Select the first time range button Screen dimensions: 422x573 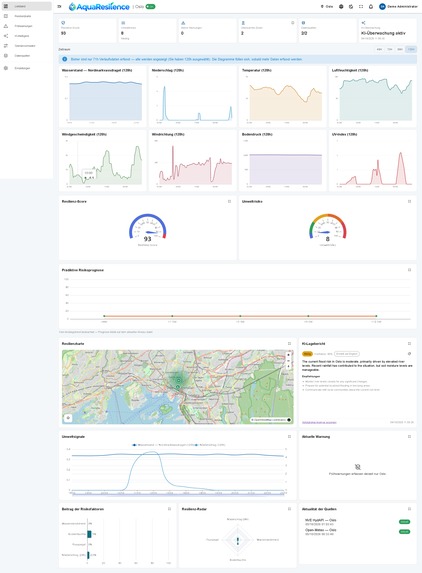379,49
